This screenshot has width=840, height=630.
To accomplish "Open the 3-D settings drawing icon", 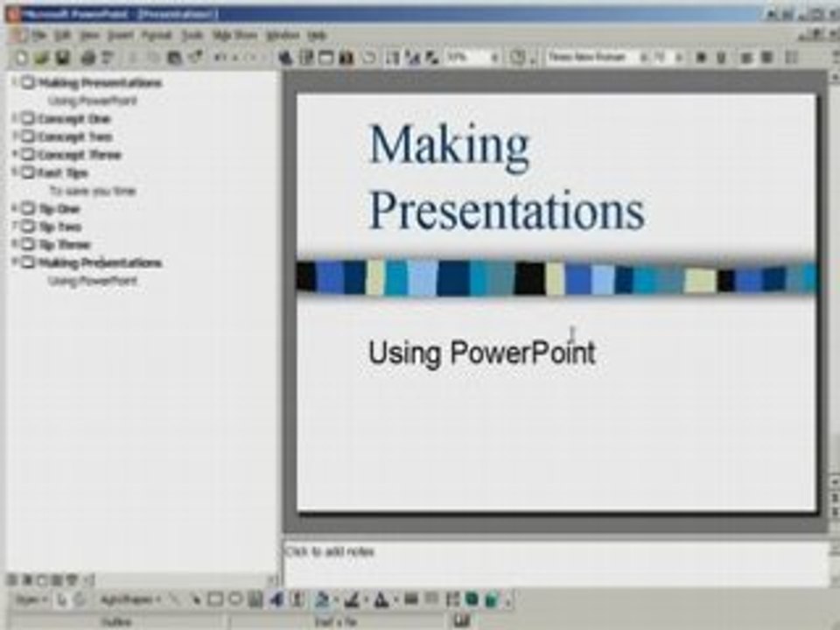I will [x=492, y=599].
